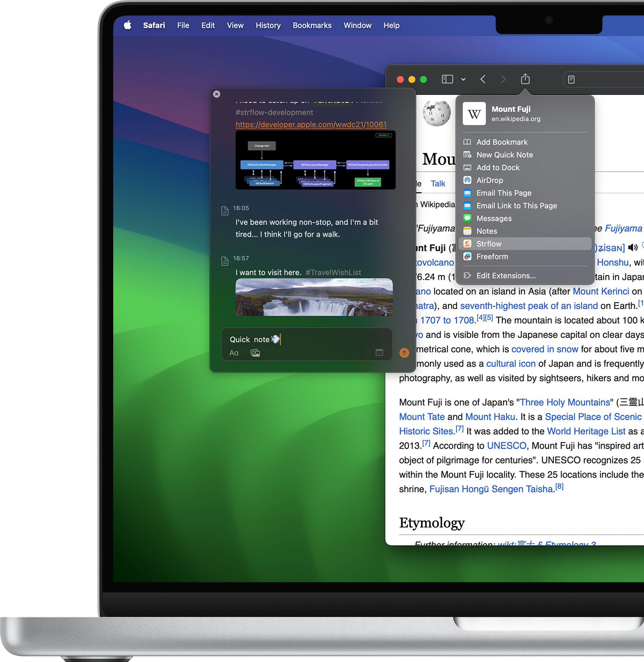
Task: Open the Historic Sites link
Action: (x=426, y=431)
